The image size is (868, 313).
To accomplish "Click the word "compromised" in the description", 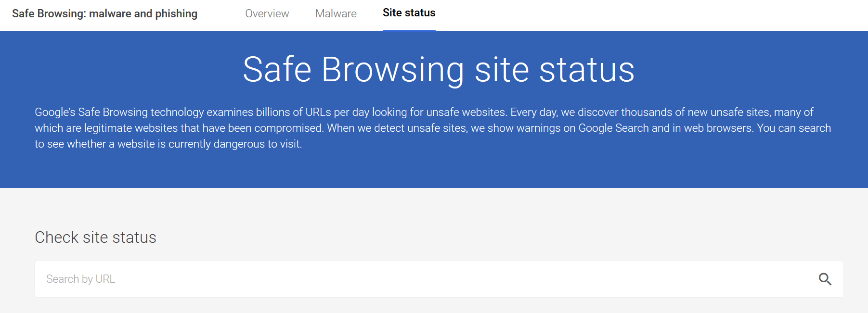I will pyautogui.click(x=288, y=128).
